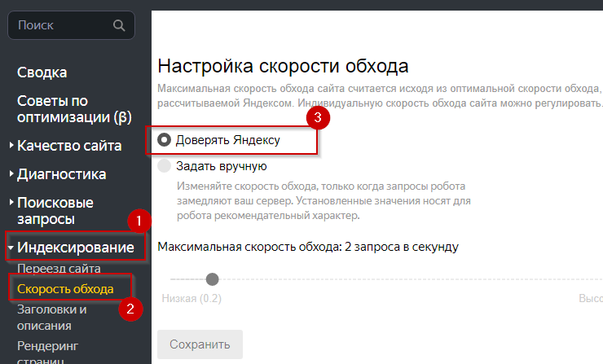Go to Переезд сайта
Screen dimensions: 603x364
click(59, 268)
